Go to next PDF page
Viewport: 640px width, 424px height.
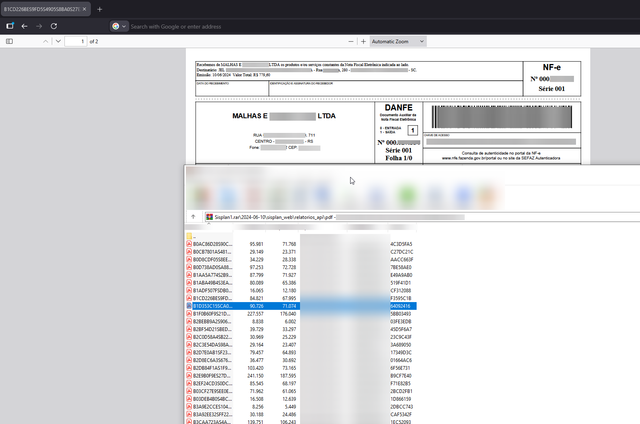click(58, 41)
